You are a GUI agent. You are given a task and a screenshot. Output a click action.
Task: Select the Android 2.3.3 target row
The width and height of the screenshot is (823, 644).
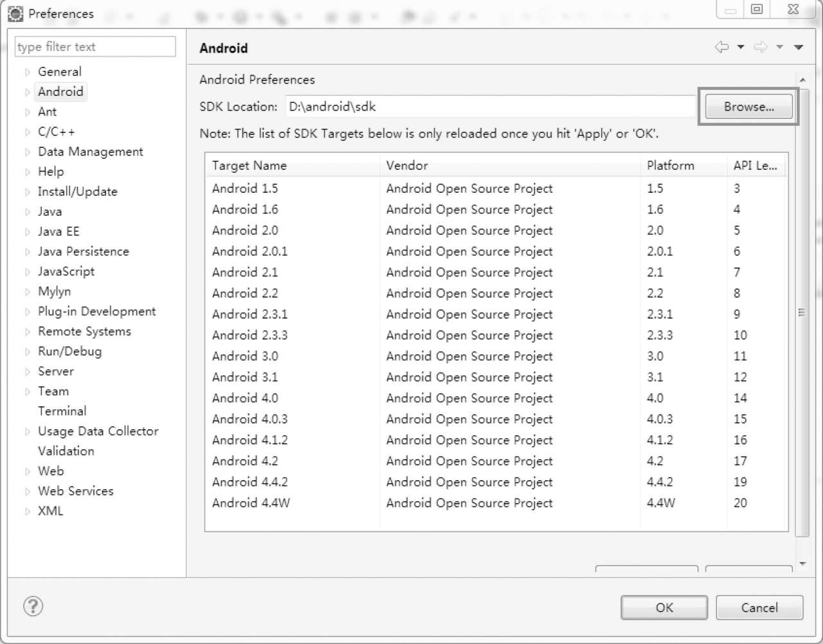pos(496,335)
